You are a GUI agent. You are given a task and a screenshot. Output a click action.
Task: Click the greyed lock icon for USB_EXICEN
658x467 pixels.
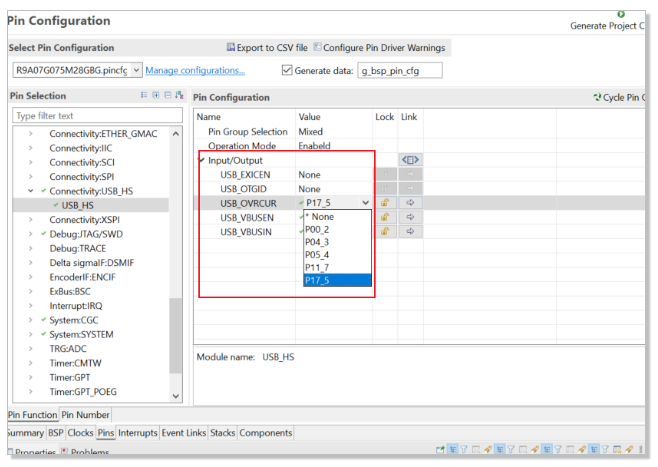click(385, 174)
